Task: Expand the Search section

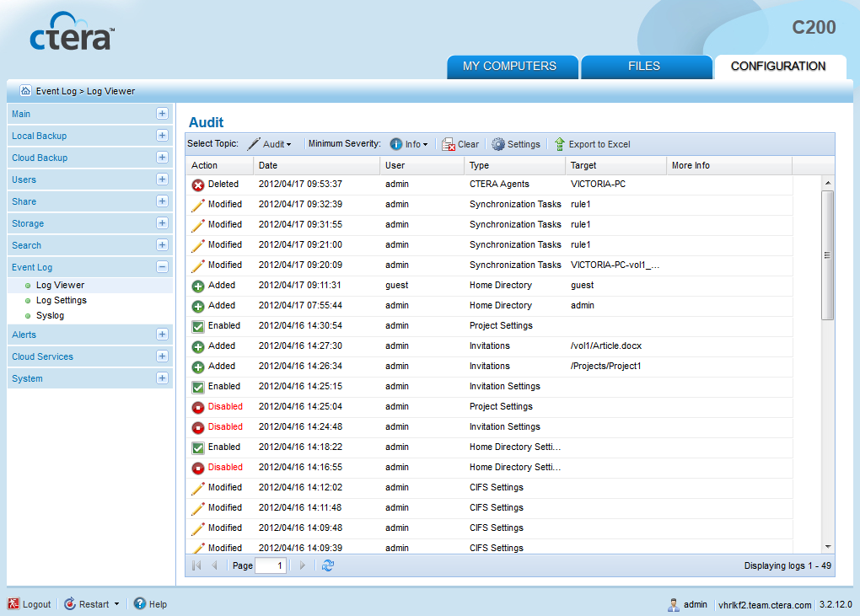Action: 162,245
